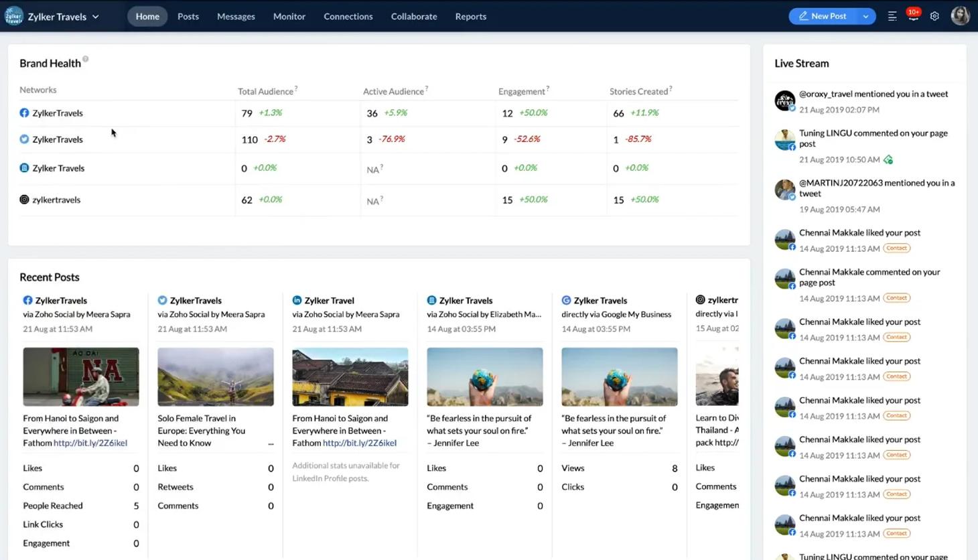This screenshot has height=560, width=978.
Task: Open the @oroxy_travel mention in Live Stream
Action: pyautogui.click(x=874, y=94)
